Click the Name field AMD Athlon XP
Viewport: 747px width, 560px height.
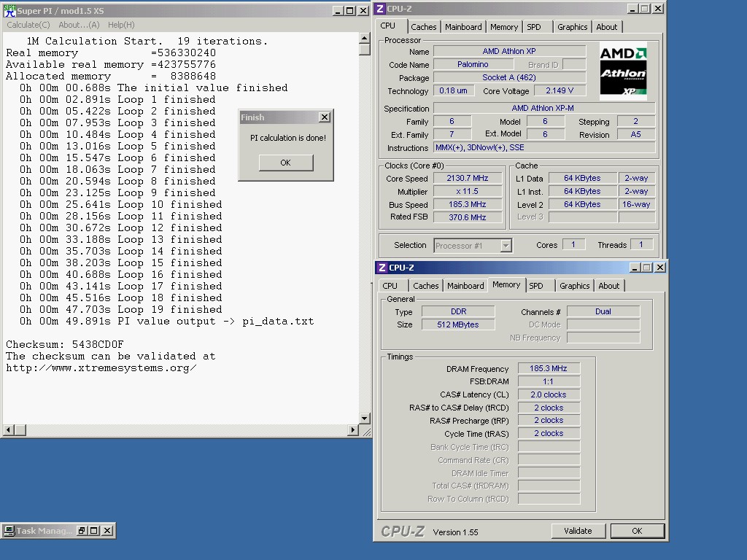pos(509,51)
